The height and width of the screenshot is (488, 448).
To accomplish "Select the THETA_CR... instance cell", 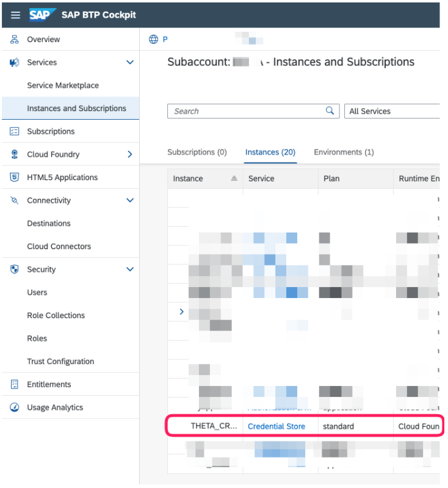I will pyautogui.click(x=214, y=426).
